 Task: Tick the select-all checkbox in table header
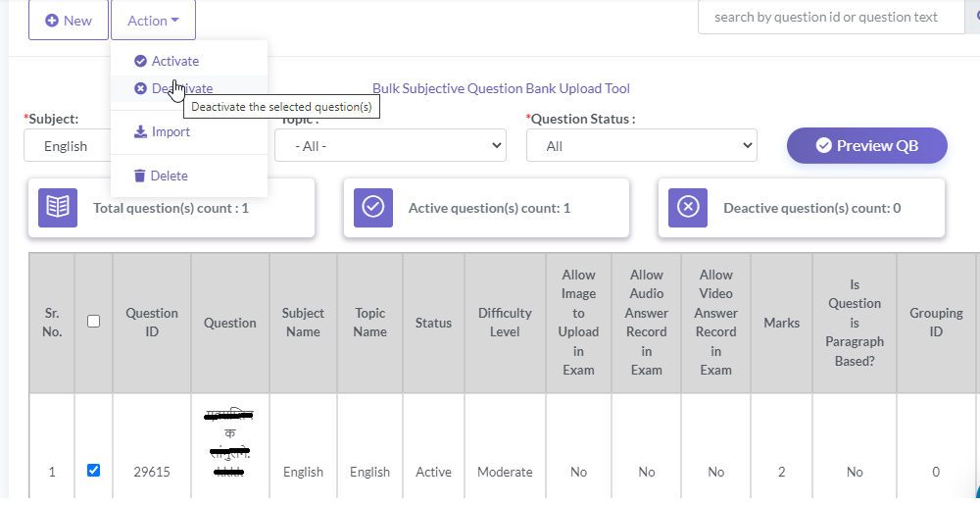pyautogui.click(x=94, y=322)
